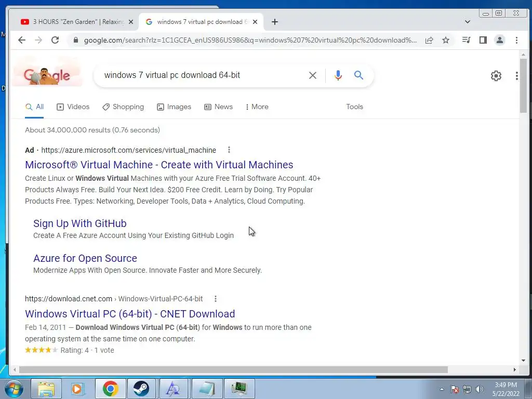
Task: Switch to the Videos results tab
Action: click(x=73, y=107)
